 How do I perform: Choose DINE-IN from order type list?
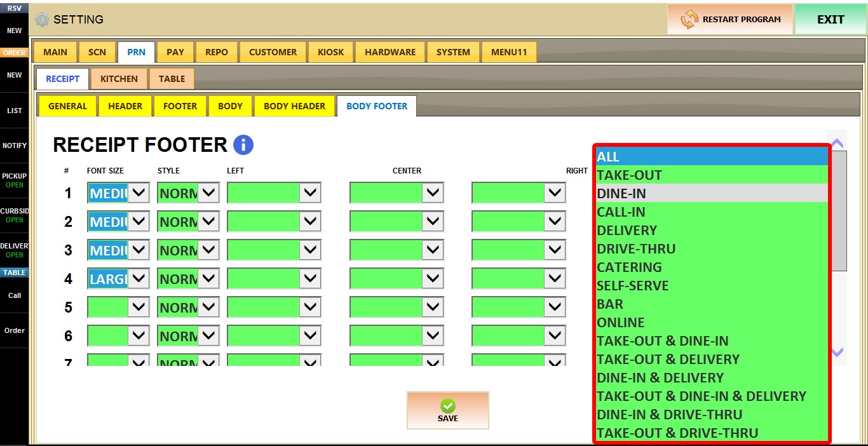pos(712,194)
